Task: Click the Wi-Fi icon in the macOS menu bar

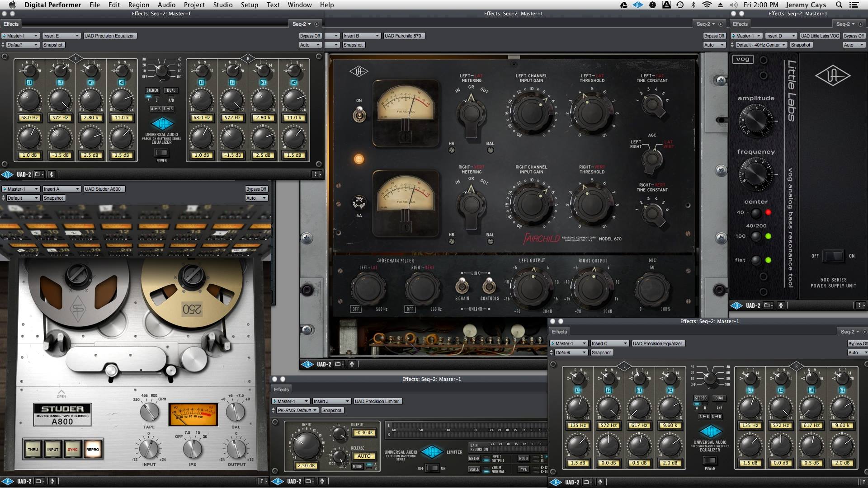Action: coord(707,5)
